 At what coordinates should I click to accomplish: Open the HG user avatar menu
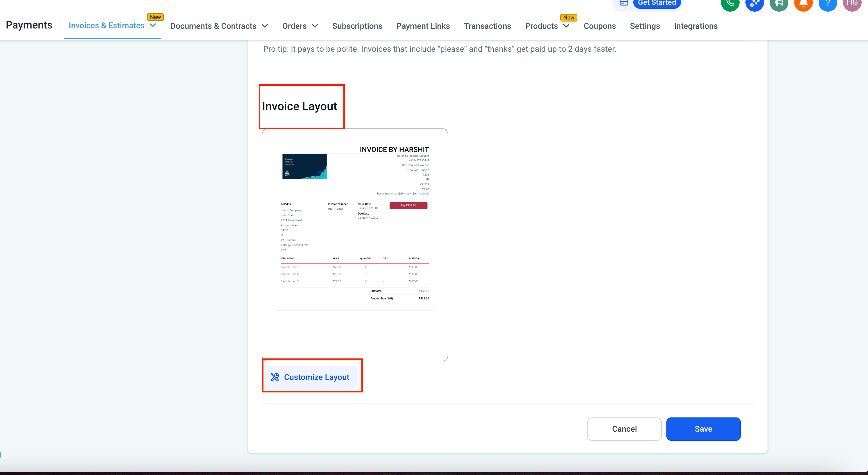click(x=852, y=3)
